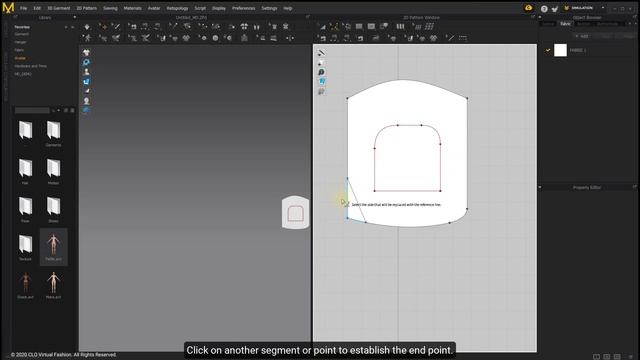Click the diagonal line tool in 2D toolbar
The image size is (640, 360).
(x=451, y=38)
